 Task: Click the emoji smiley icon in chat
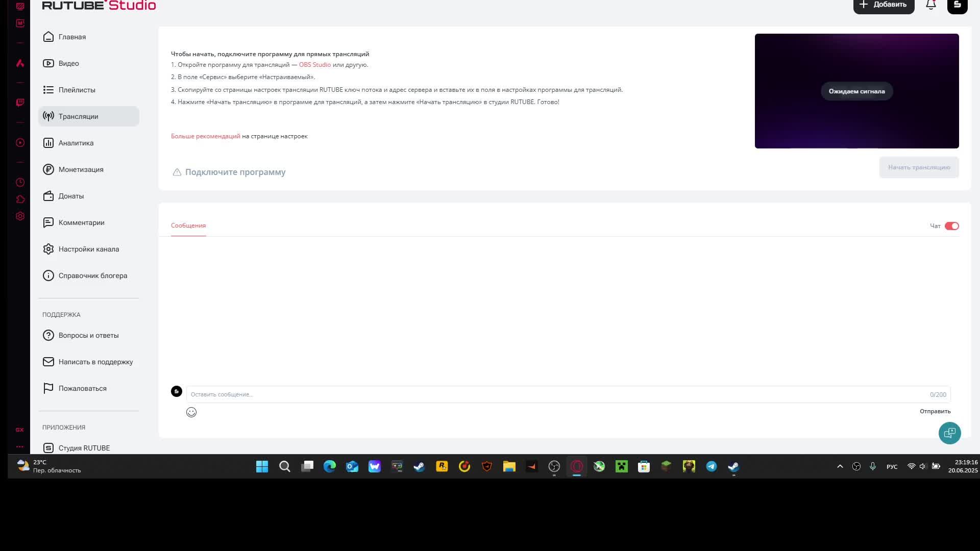[x=191, y=412]
